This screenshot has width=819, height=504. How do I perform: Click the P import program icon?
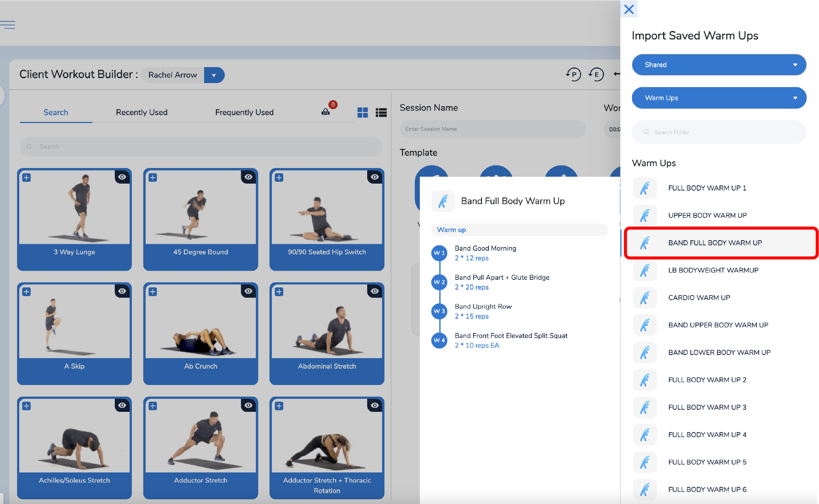point(573,74)
